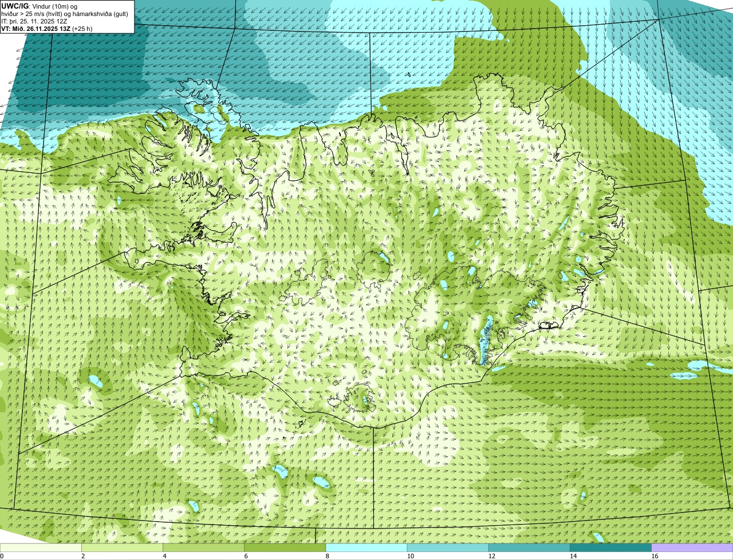This screenshot has height=560, width=733.
Task: Select the "VT: Mið. 26.11.2025 13Z" valid-time line
Action: point(36,29)
